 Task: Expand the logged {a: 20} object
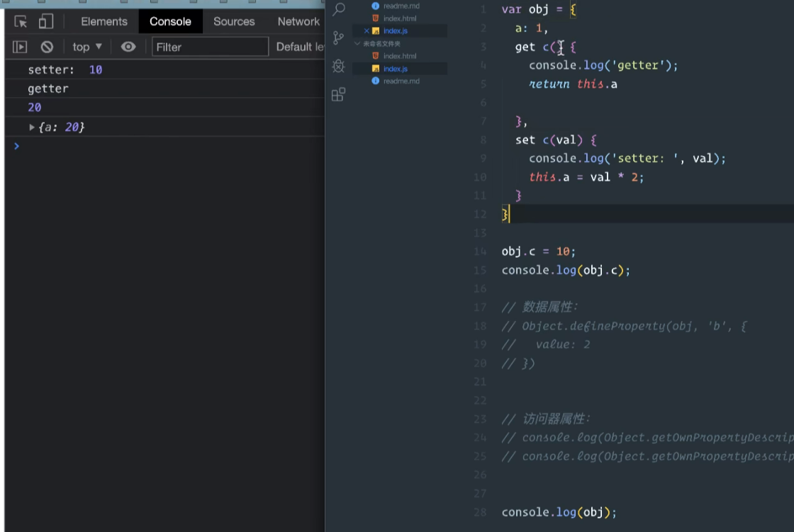click(x=31, y=127)
